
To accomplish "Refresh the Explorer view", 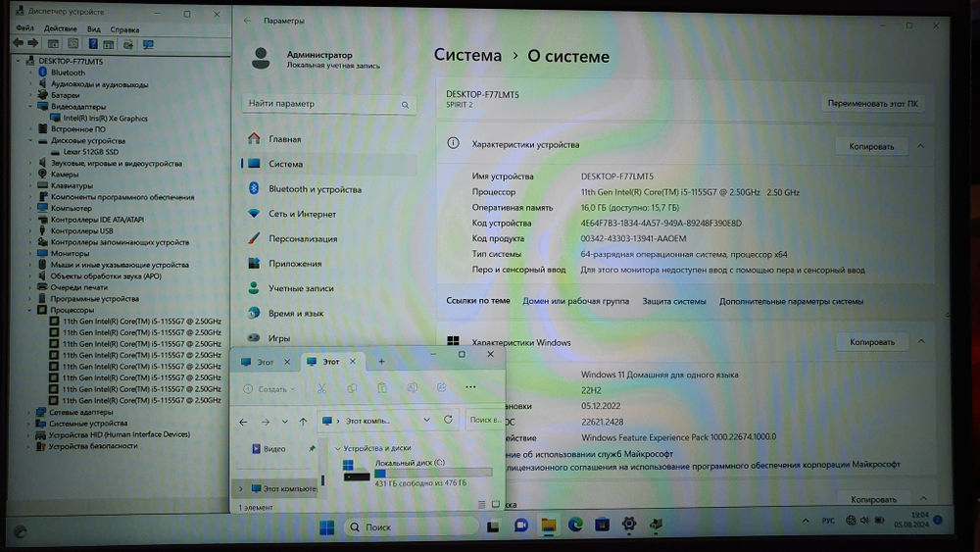I will click(x=448, y=420).
